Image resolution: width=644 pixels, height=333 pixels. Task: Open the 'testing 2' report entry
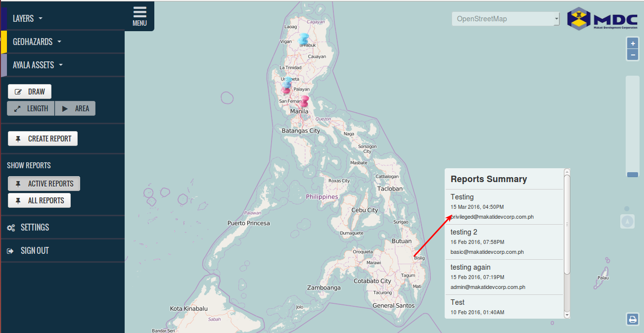(504, 242)
